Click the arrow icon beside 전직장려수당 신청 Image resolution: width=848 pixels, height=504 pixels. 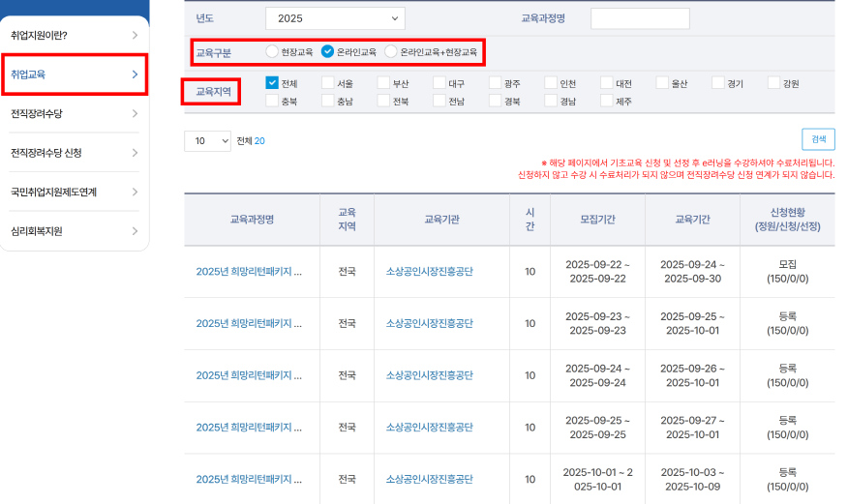point(135,153)
